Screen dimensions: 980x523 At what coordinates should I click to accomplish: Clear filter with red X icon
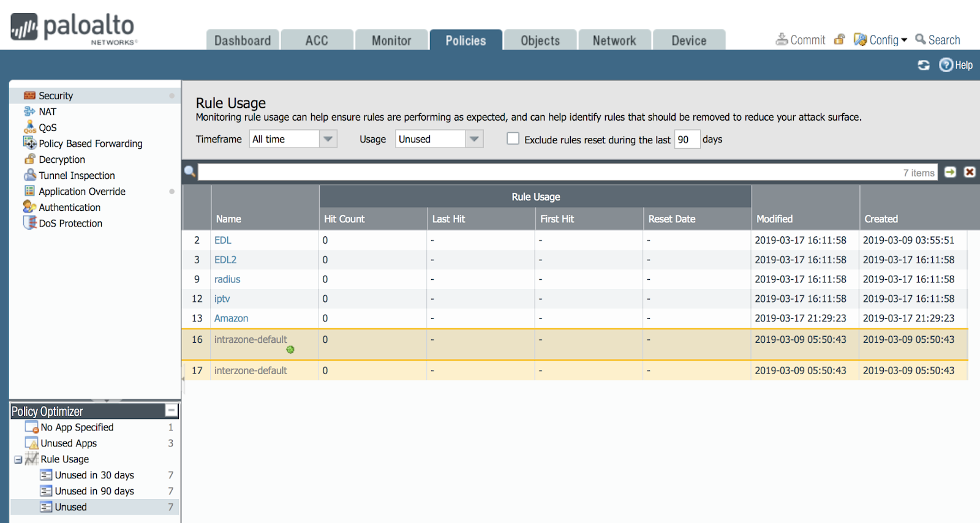[970, 172]
